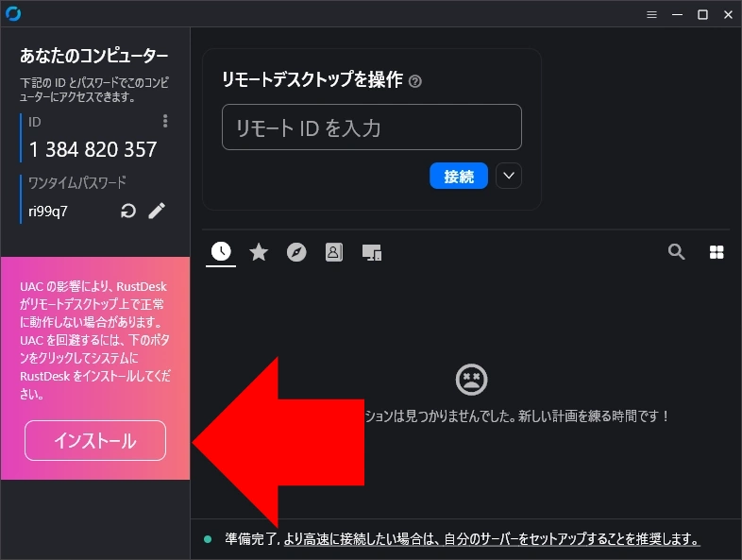742x560 pixels.
Task: Show the address book tab
Action: tap(333, 251)
